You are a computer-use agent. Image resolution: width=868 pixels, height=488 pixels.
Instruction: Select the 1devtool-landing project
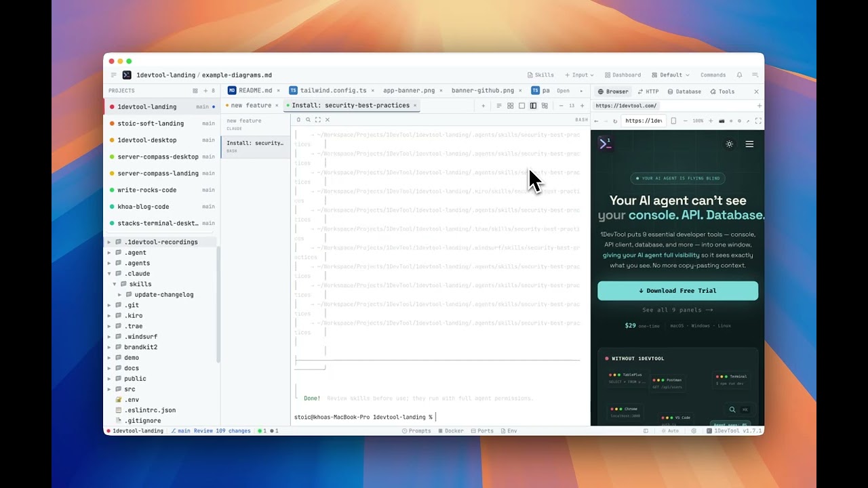(161, 106)
